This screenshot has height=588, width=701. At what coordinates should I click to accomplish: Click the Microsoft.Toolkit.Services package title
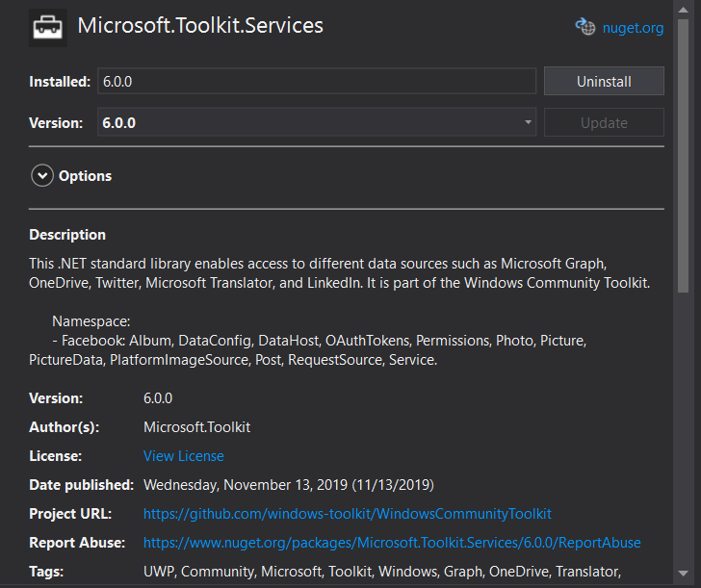point(200,26)
